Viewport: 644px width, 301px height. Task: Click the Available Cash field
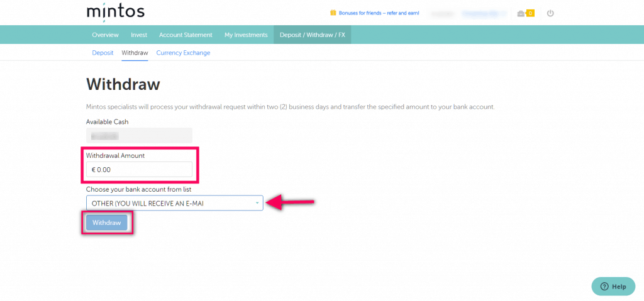pos(139,135)
